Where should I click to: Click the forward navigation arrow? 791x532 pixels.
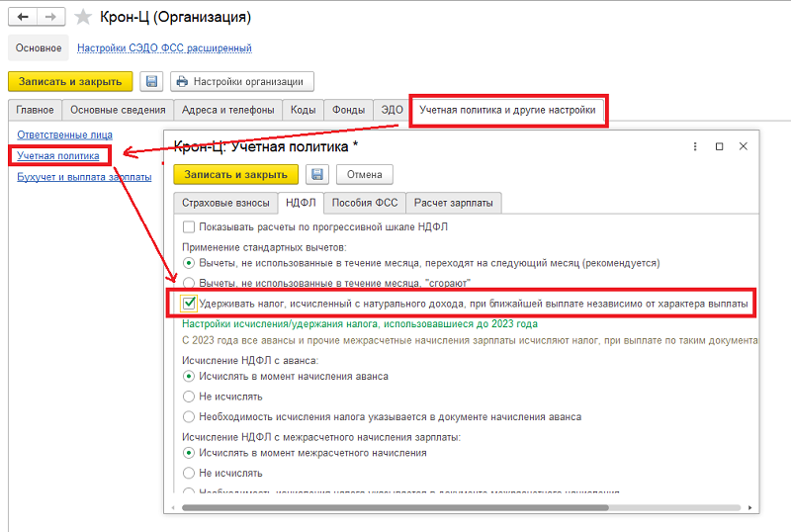(x=49, y=17)
